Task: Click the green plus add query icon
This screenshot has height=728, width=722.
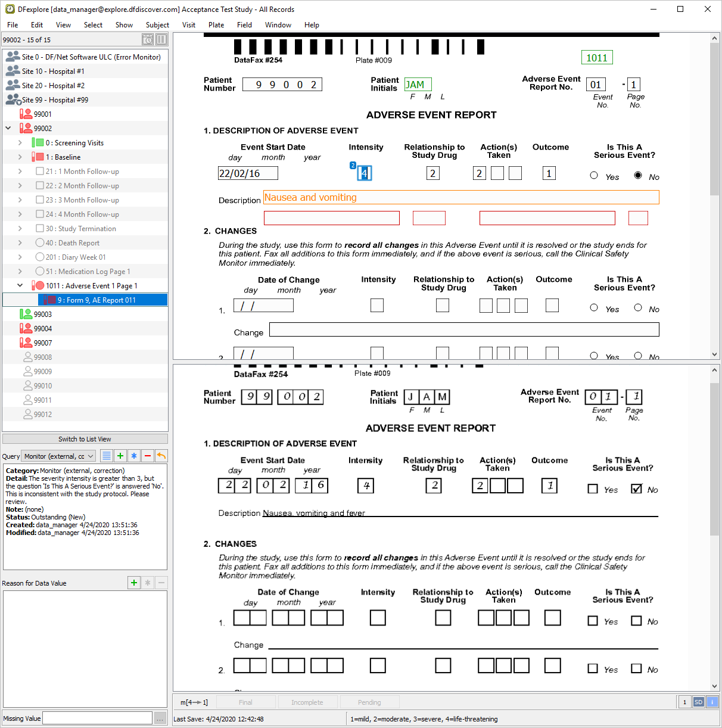Action: tap(120, 456)
